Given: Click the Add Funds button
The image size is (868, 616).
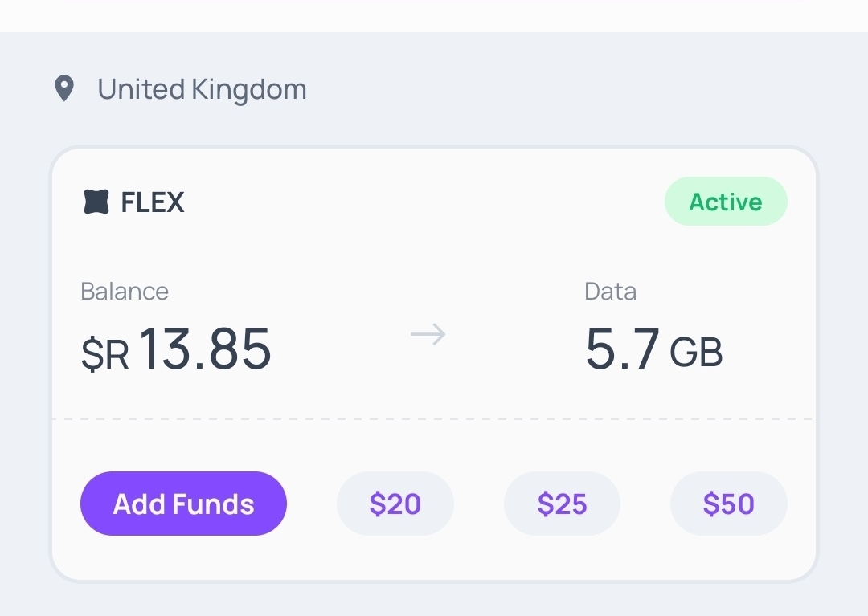Looking at the screenshot, I should pos(183,504).
